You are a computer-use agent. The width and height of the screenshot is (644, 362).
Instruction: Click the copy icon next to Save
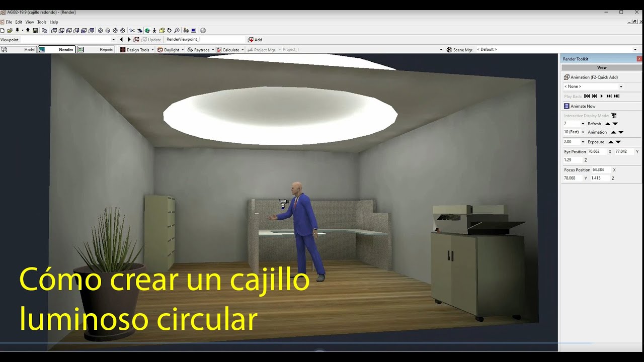coord(44,31)
